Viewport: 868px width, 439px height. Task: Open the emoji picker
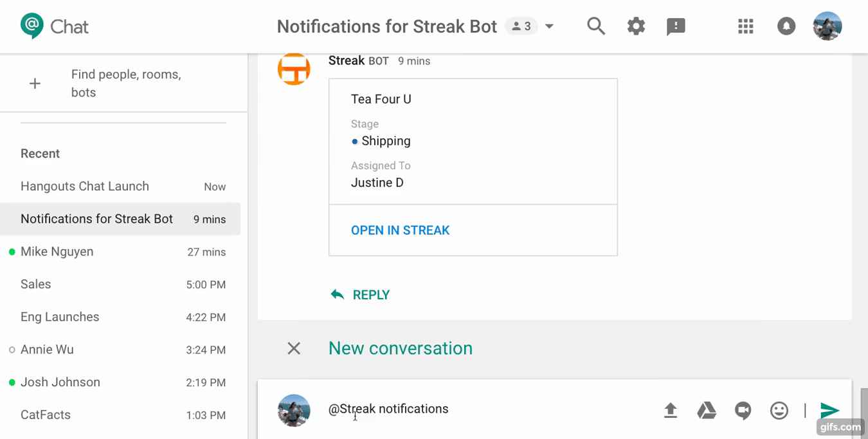tap(779, 410)
